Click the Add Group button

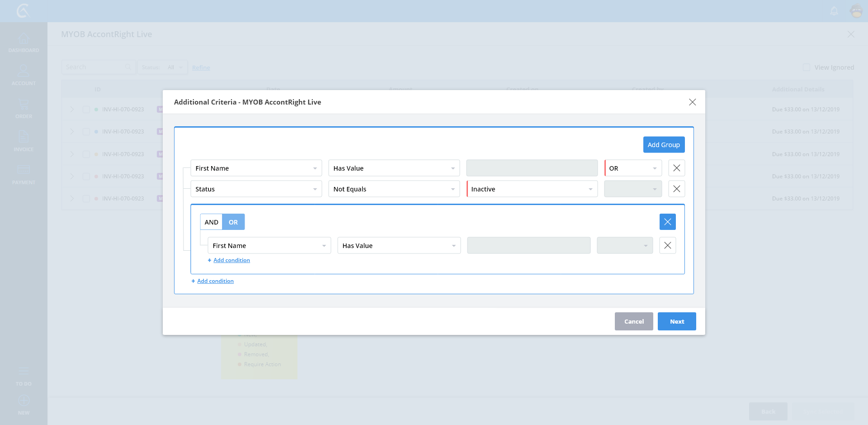(664, 145)
